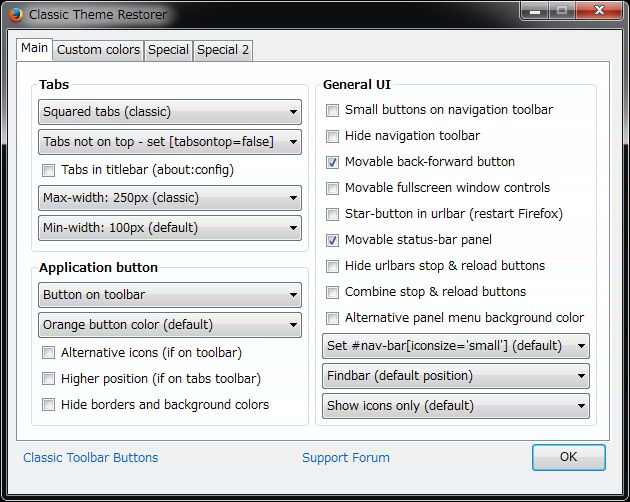Check Star-button in urlbar option

332,214
